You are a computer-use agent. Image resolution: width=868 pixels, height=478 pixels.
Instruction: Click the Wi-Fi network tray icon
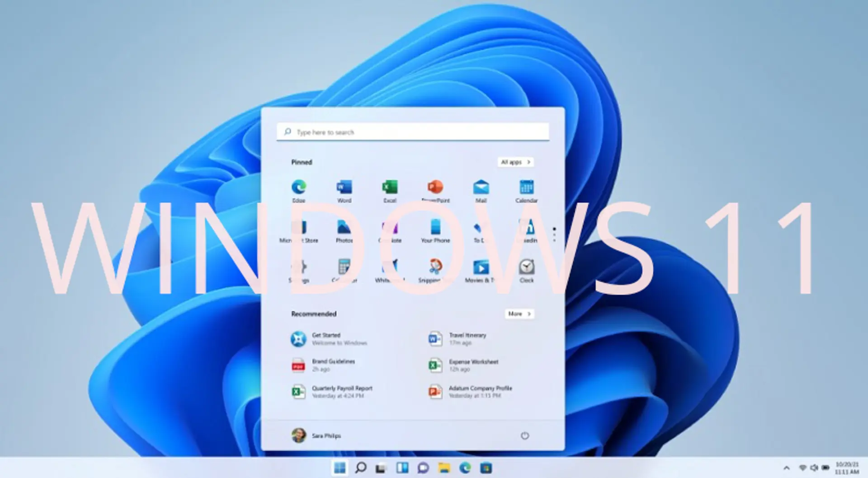(x=803, y=468)
